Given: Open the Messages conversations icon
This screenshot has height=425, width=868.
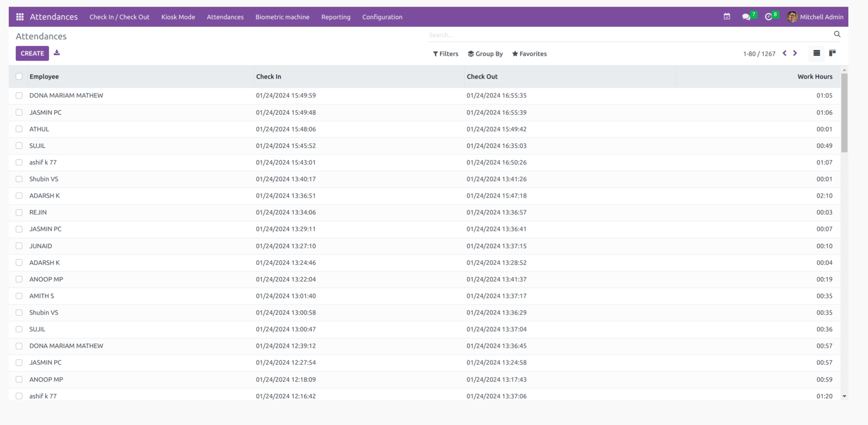Looking at the screenshot, I should [x=747, y=17].
